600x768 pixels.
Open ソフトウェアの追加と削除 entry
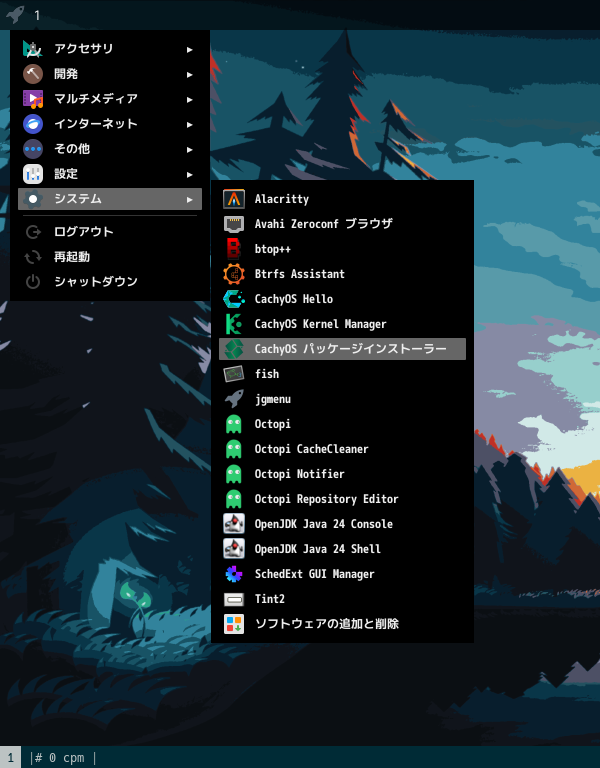coord(342,624)
